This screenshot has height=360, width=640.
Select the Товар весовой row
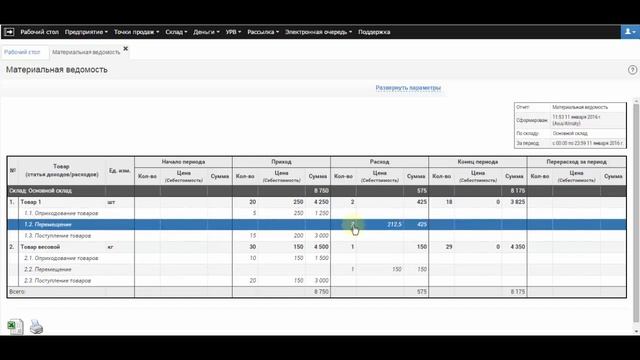click(317, 247)
